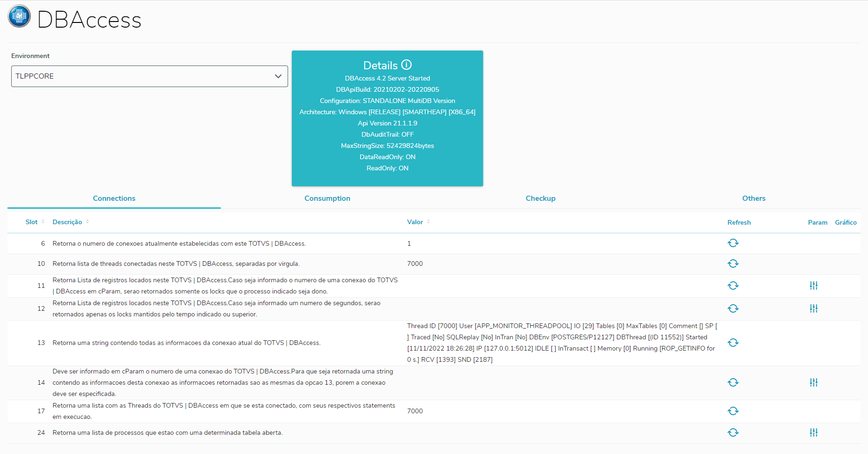Open parameters for slot 14

tap(814, 382)
